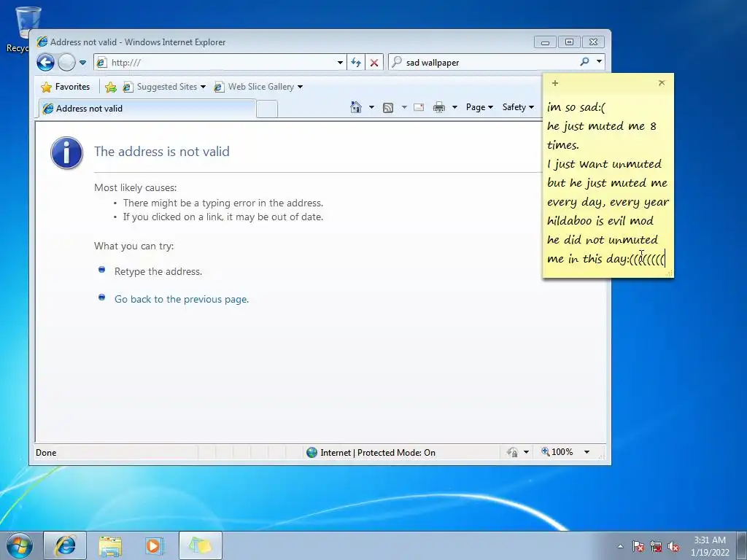Viewport: 747px width, 560px height.
Task: Show hidden tray icons arrow
Action: 620,546
